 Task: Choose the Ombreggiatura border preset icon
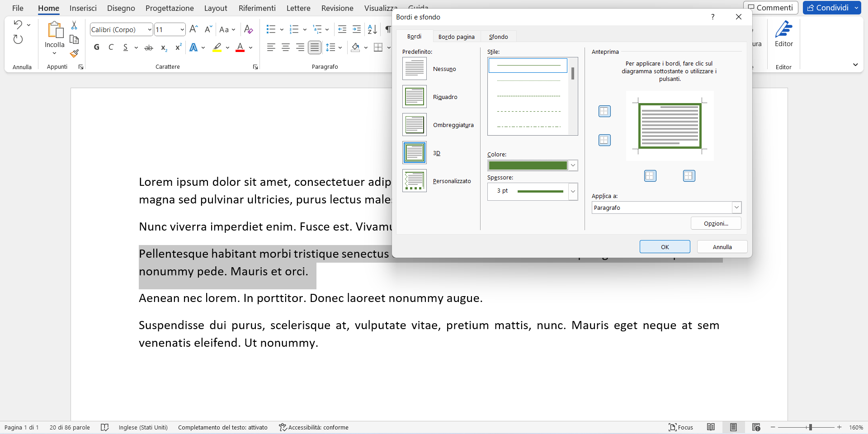pos(414,125)
